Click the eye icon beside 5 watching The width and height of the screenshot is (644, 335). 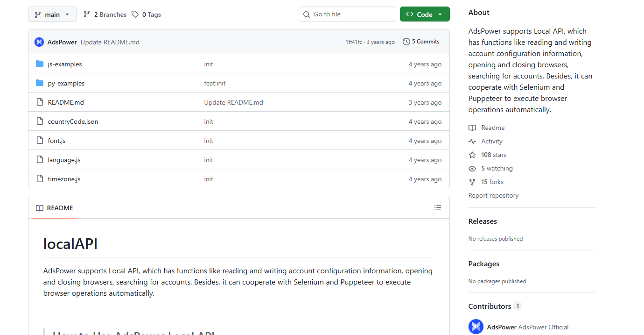point(472,168)
